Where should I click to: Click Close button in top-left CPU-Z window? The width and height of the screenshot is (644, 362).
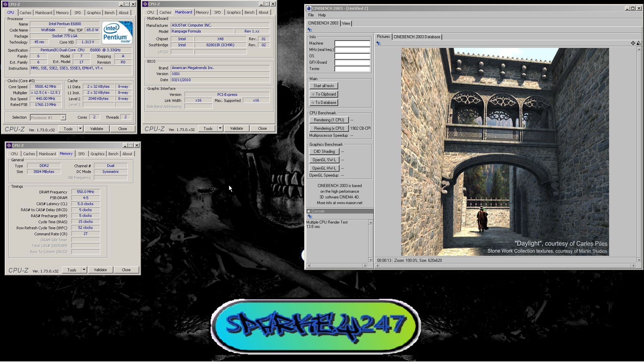122,129
